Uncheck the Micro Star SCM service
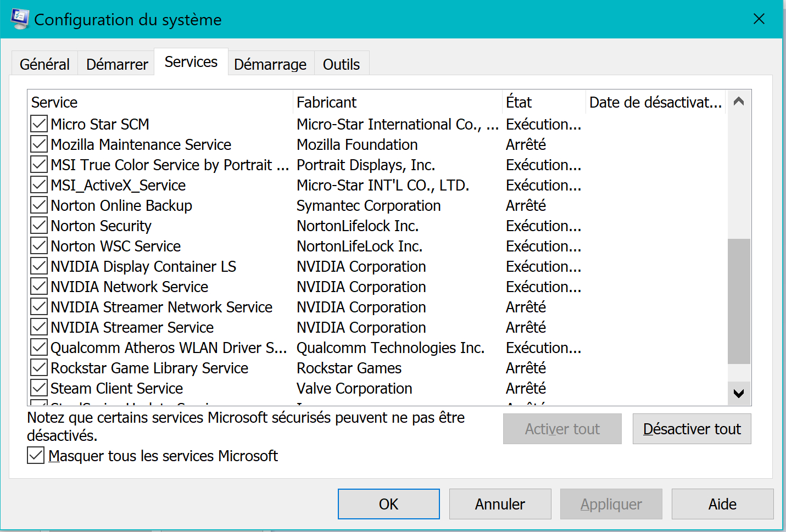Image resolution: width=786 pixels, height=532 pixels. click(x=39, y=124)
